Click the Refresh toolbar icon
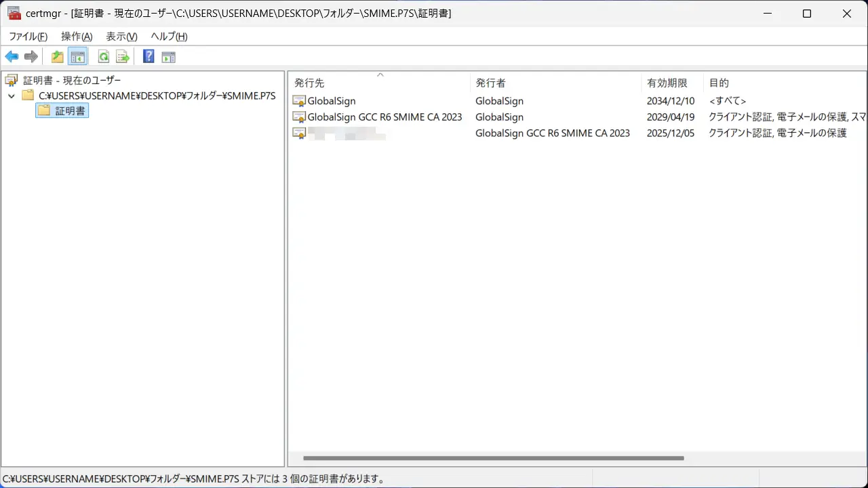 pyautogui.click(x=104, y=57)
